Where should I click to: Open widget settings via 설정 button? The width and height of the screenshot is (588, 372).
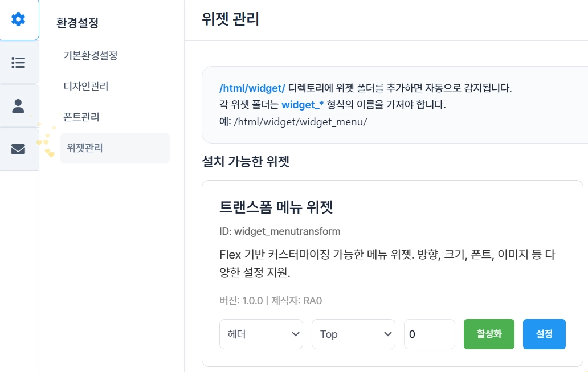point(544,334)
